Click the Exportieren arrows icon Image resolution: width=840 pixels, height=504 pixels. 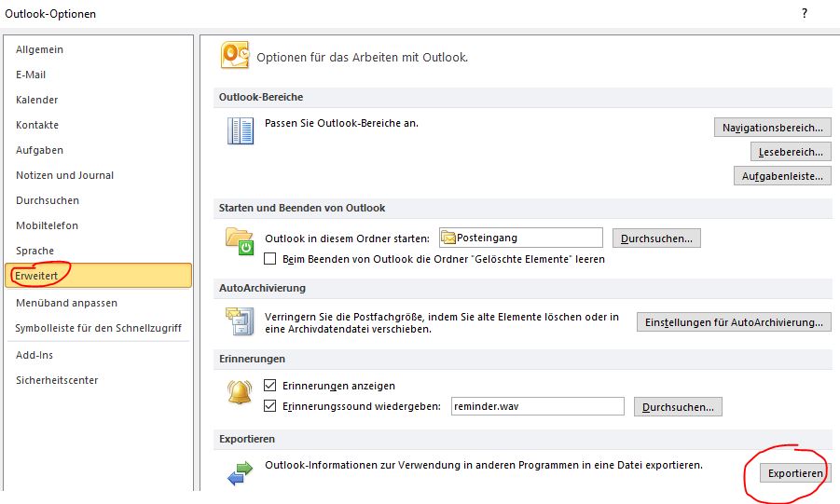(240, 473)
